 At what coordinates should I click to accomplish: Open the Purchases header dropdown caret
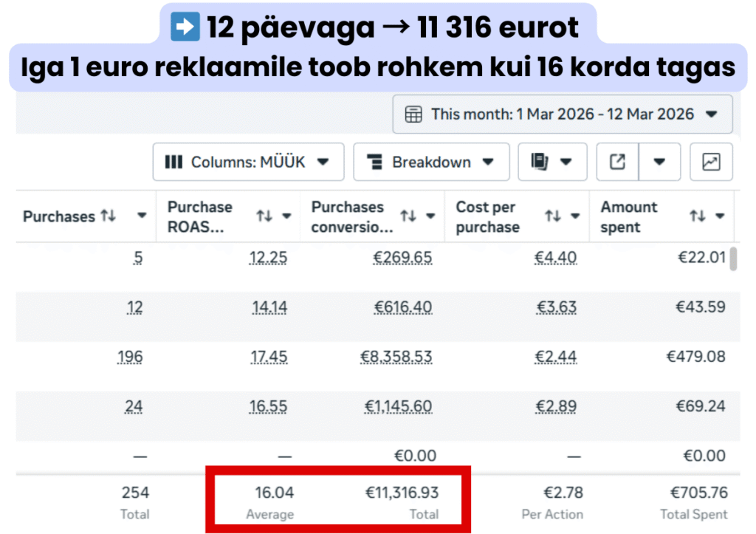pos(140,216)
